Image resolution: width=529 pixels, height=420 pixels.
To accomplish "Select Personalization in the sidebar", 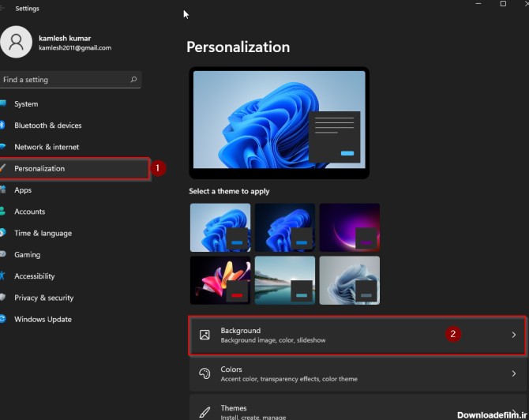I will (x=74, y=168).
